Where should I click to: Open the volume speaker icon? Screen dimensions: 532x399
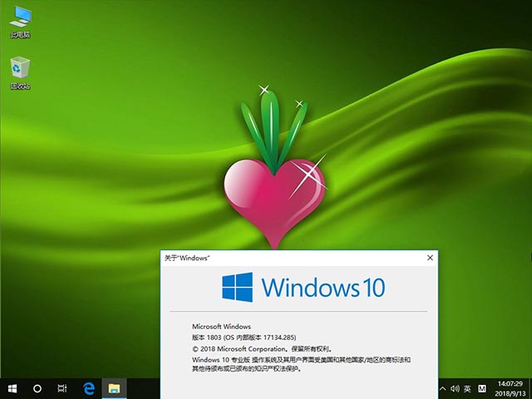click(455, 388)
